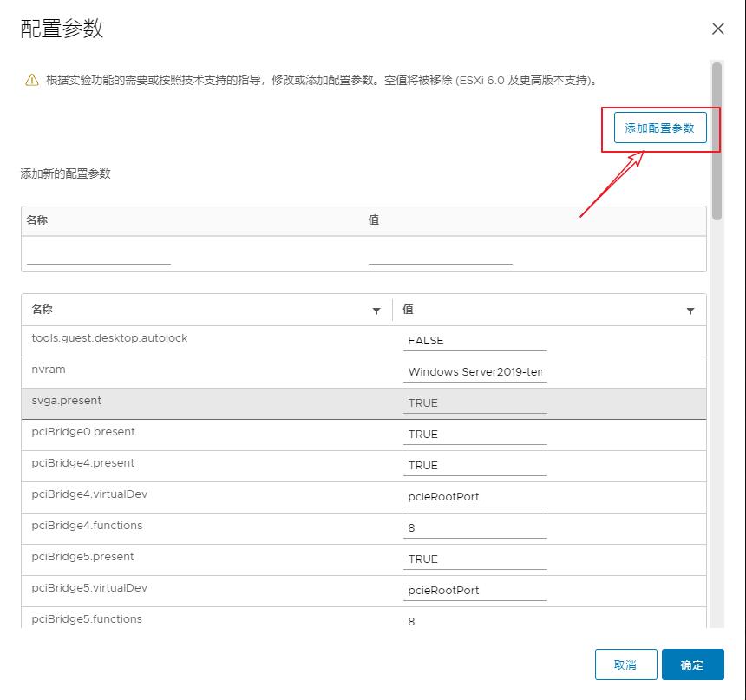This screenshot has height=700, width=746.
Task: Edit the pciBridge0.present value field
Action: tap(474, 435)
